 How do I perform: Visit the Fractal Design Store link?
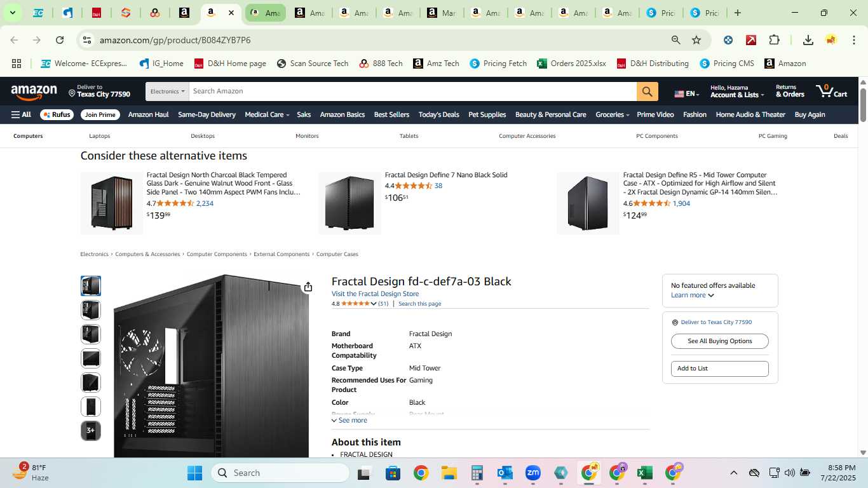tap(375, 294)
